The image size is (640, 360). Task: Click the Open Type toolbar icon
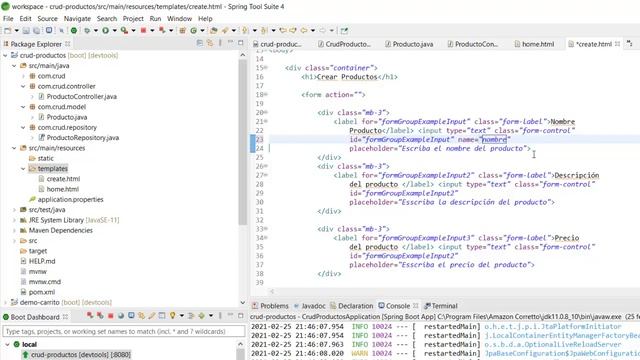click(x=213, y=31)
